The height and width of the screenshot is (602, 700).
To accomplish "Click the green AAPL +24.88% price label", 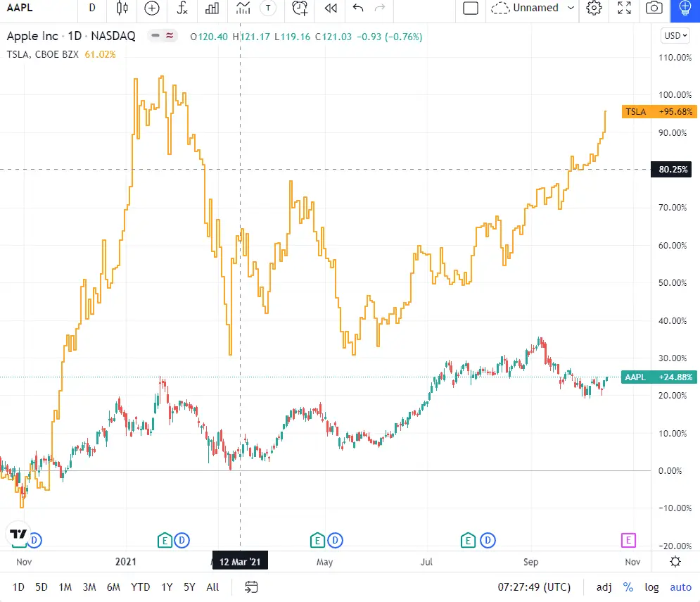I will point(659,377).
